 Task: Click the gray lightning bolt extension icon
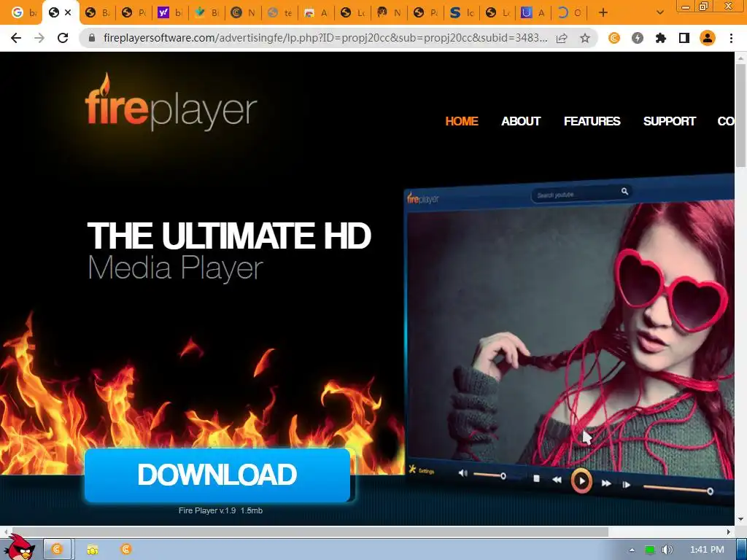click(x=638, y=38)
